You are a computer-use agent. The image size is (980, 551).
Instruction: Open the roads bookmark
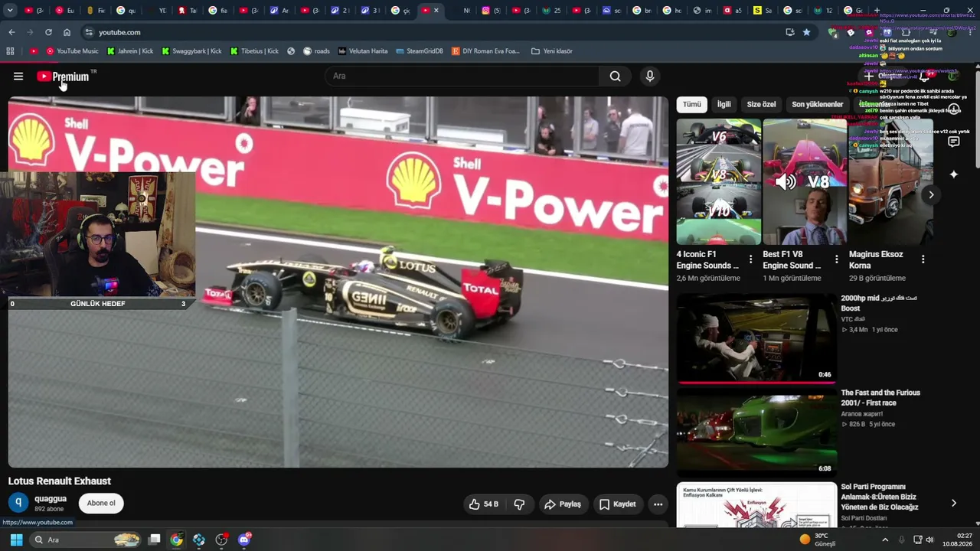coord(316,51)
